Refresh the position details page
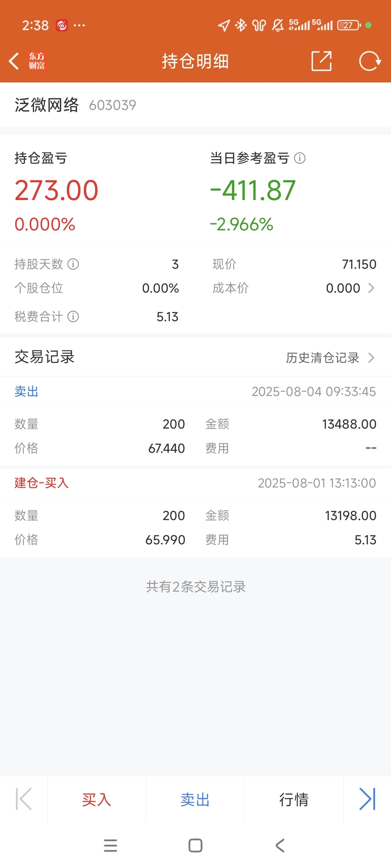 370,61
